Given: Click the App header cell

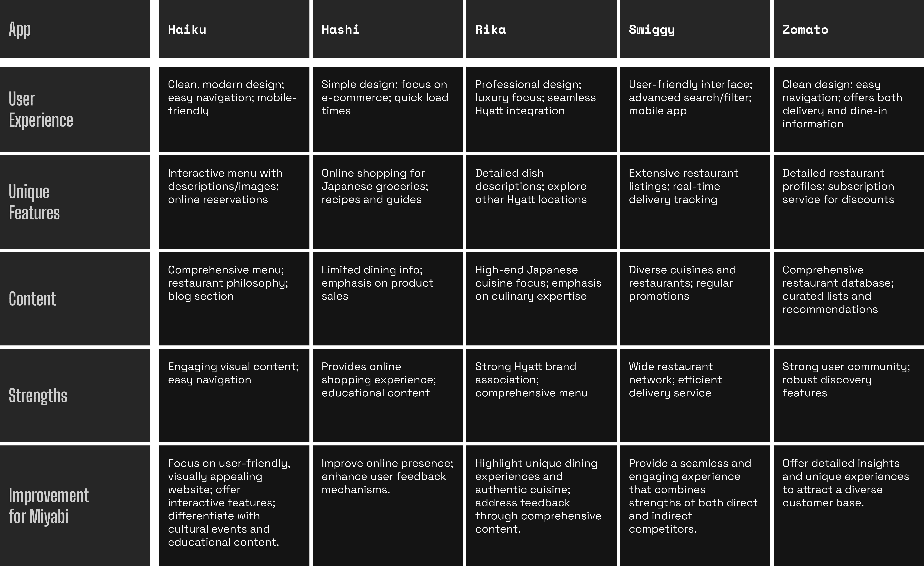Looking at the screenshot, I should (75, 29).
